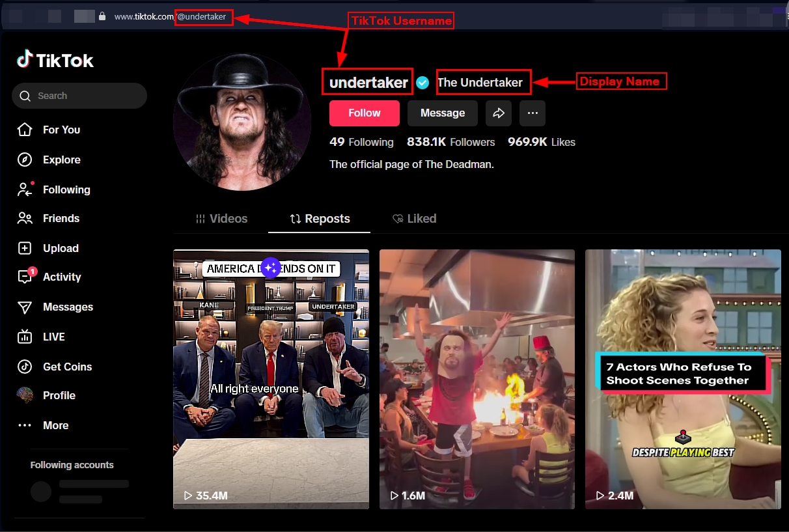Open the Explore page
The width and height of the screenshot is (789, 532).
coord(62,160)
